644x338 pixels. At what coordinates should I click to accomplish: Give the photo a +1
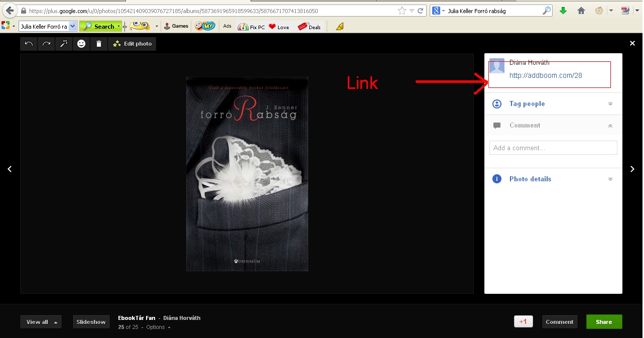click(x=524, y=322)
